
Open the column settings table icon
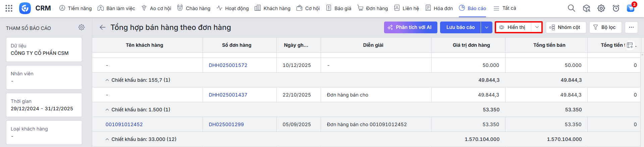point(630,45)
